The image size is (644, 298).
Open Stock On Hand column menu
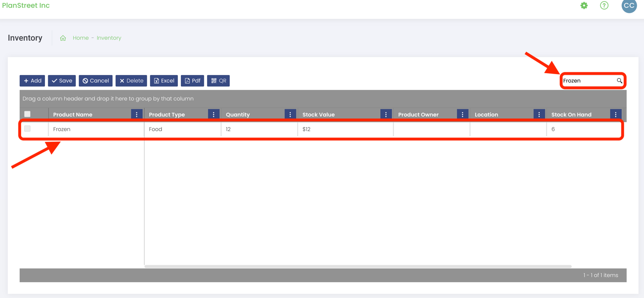[616, 115]
